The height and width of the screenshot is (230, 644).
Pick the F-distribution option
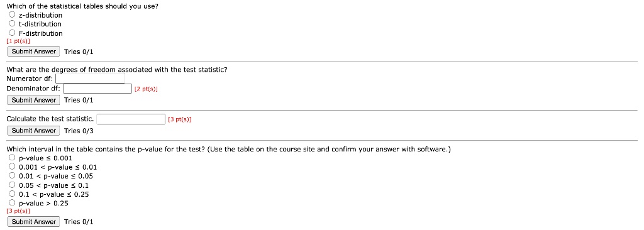click(13, 33)
